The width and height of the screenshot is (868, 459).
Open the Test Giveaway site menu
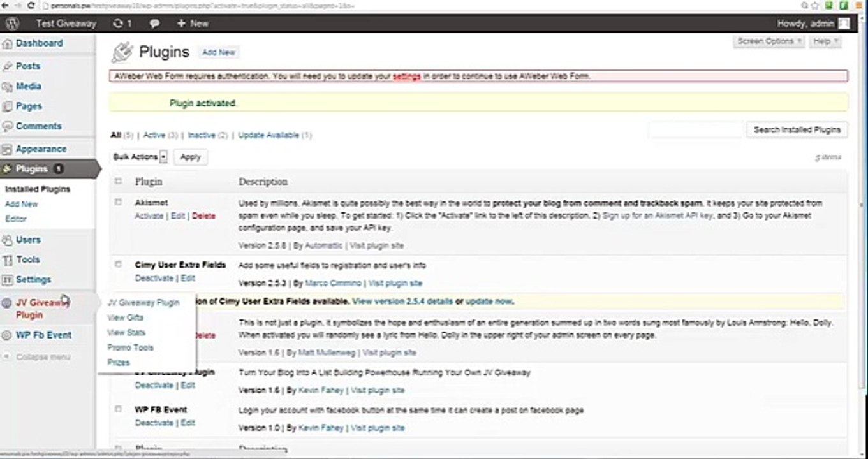point(66,24)
